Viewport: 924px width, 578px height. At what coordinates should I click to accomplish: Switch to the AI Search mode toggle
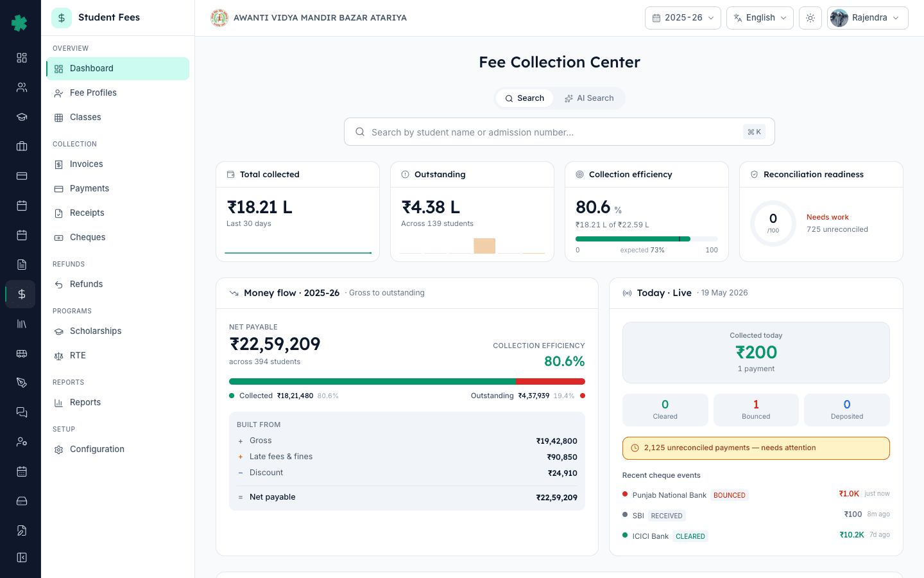[589, 98]
